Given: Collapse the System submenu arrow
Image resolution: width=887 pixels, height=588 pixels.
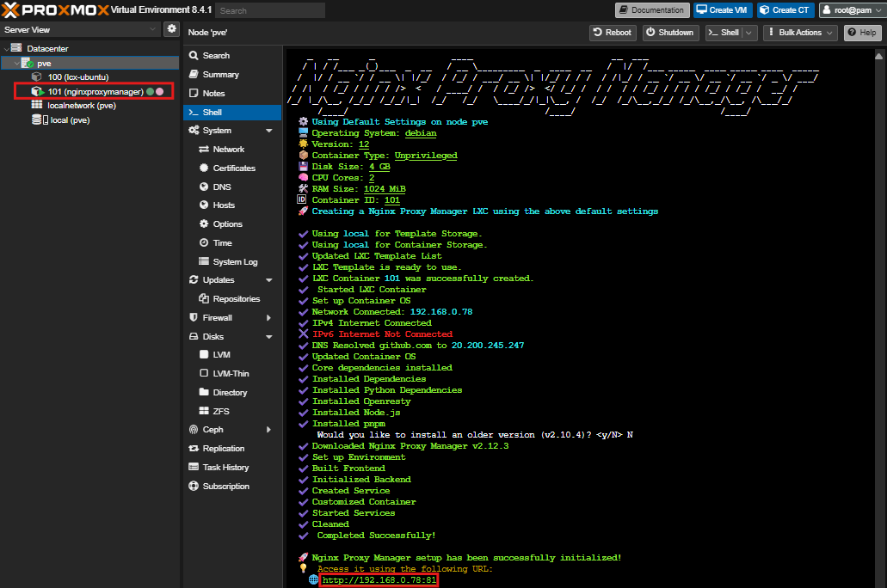Looking at the screenshot, I should coord(268,131).
